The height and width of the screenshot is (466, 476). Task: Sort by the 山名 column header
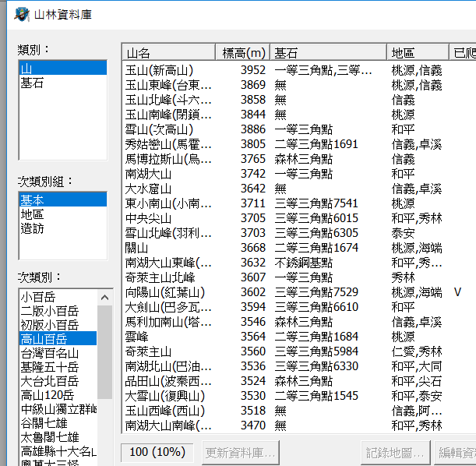coord(168,52)
